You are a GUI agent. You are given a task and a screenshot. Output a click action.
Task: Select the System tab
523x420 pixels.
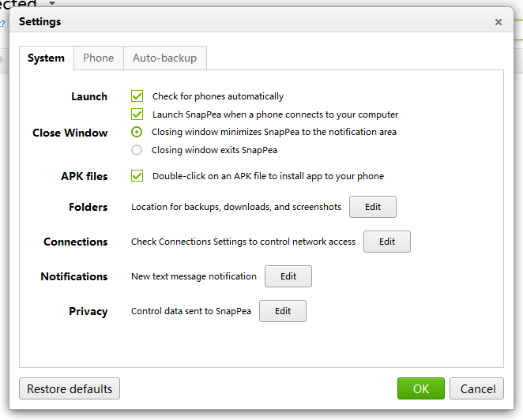point(46,58)
